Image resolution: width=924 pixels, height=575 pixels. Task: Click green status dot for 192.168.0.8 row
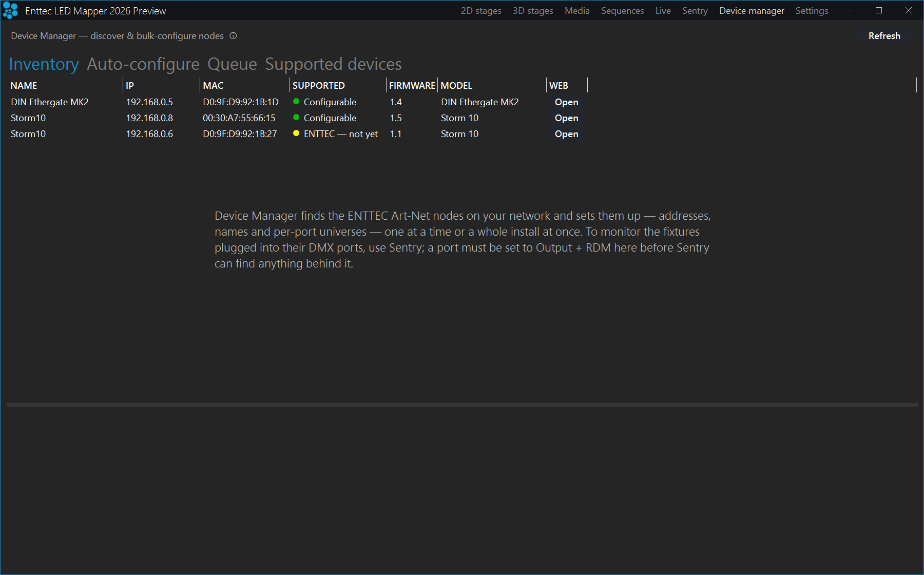296,118
